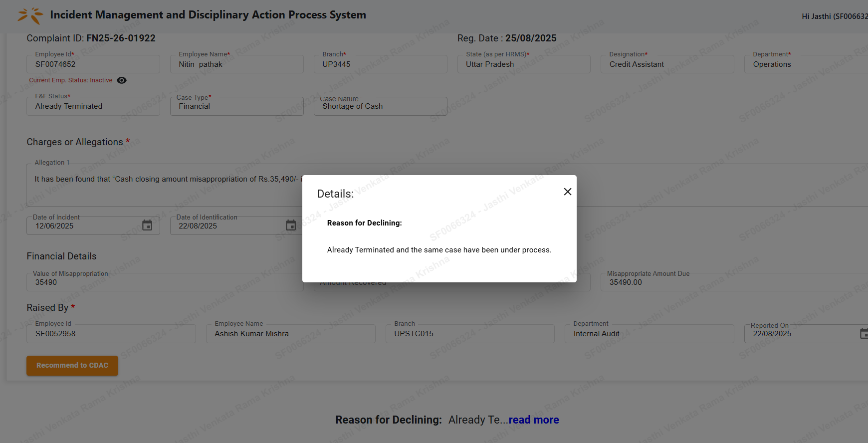The height and width of the screenshot is (443, 868).
Task: Click the Value of Misappropriation field
Action: click(x=165, y=282)
